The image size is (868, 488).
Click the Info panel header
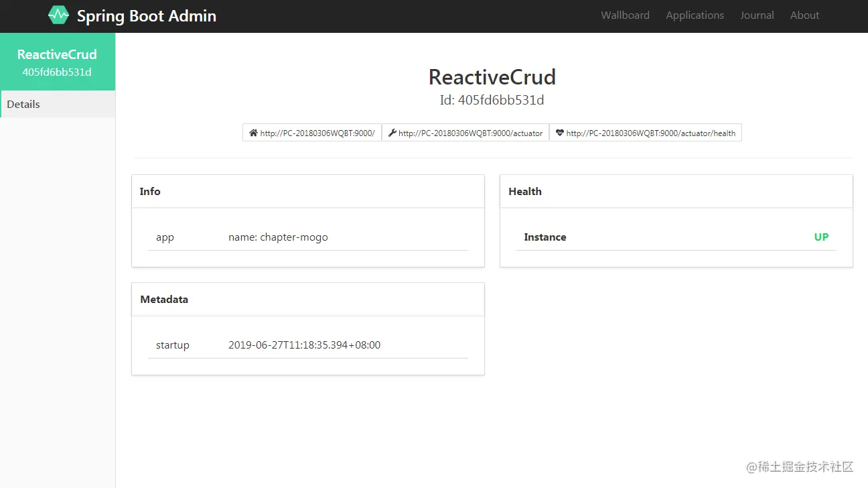(x=308, y=192)
